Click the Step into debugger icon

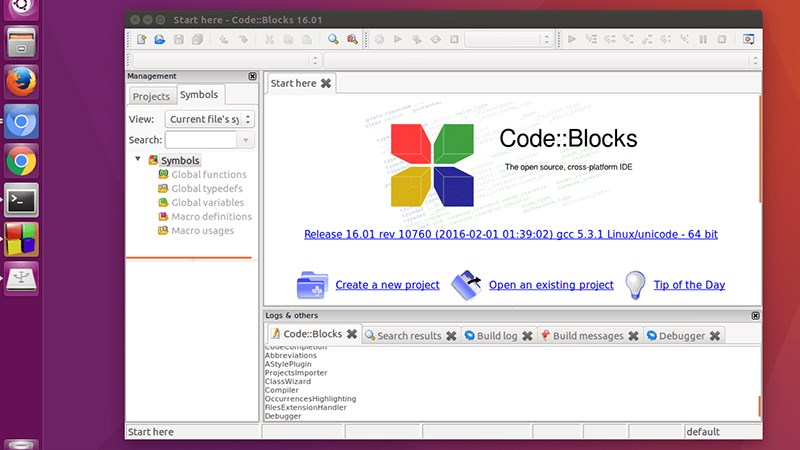click(x=629, y=39)
